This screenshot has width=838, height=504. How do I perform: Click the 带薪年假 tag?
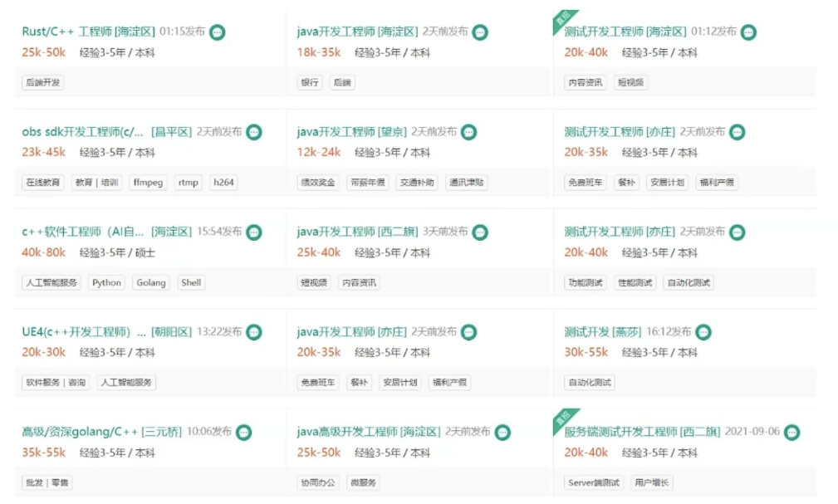(368, 182)
